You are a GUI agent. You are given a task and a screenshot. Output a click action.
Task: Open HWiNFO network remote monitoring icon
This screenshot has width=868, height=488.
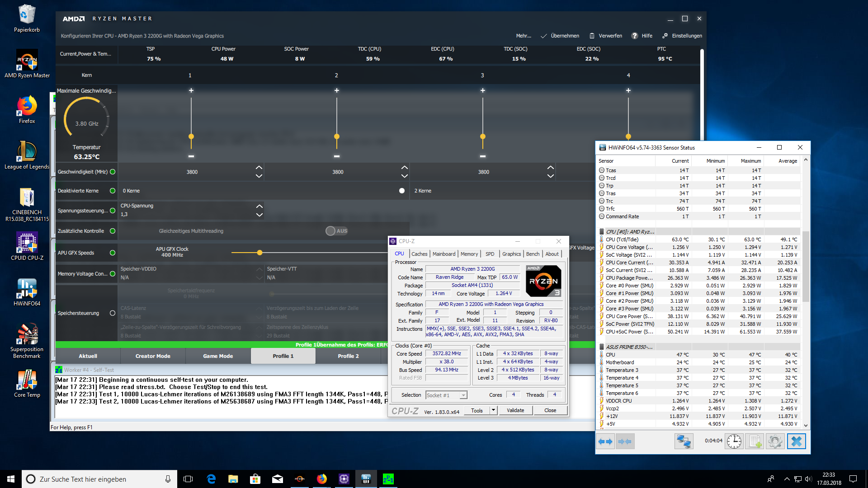[684, 441]
